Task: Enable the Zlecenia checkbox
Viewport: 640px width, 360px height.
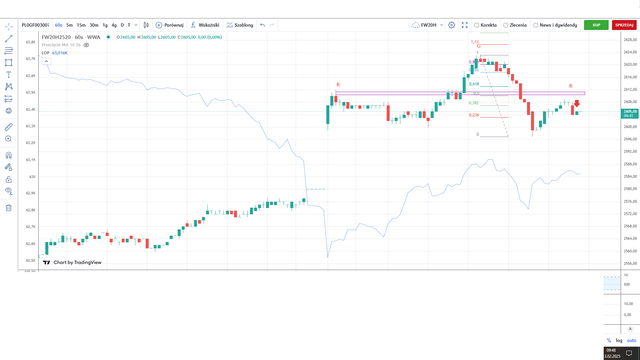Action: pyautogui.click(x=505, y=25)
